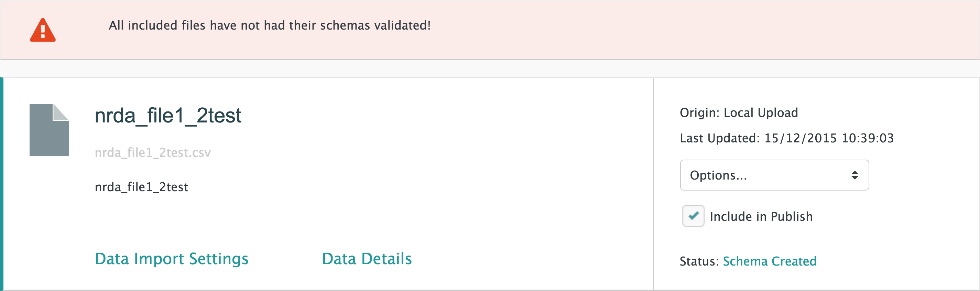The height and width of the screenshot is (291, 980).
Task: Click the red warning triangle icon
Action: tap(43, 30)
